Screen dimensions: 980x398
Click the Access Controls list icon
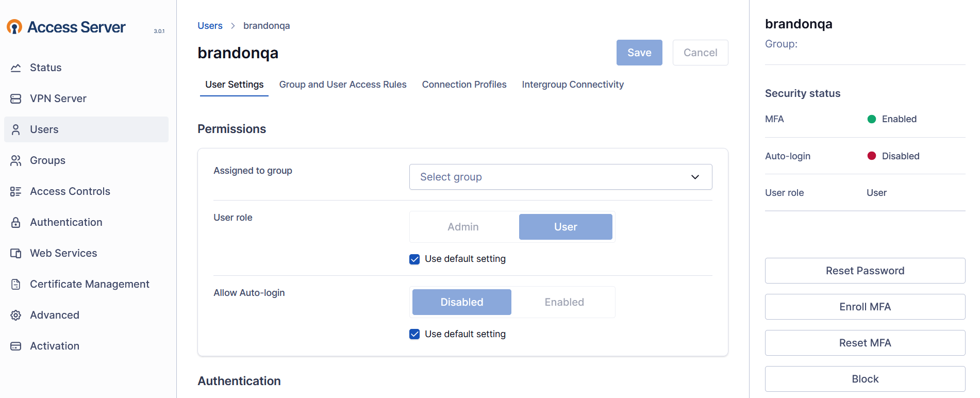click(x=16, y=191)
